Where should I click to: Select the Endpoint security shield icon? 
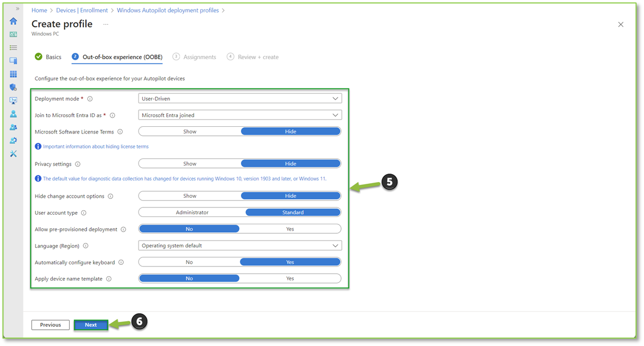[x=13, y=87]
